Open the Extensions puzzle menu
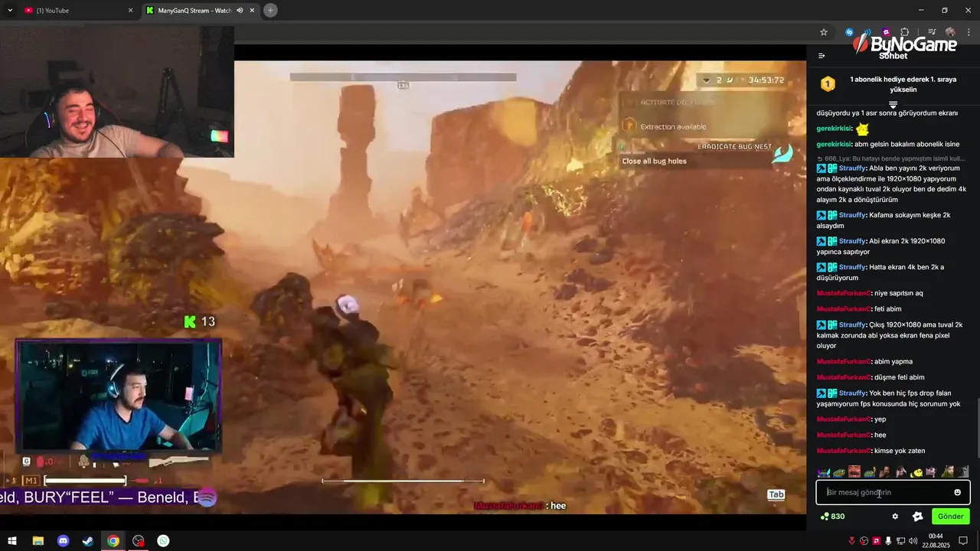The image size is (980, 551). click(904, 32)
